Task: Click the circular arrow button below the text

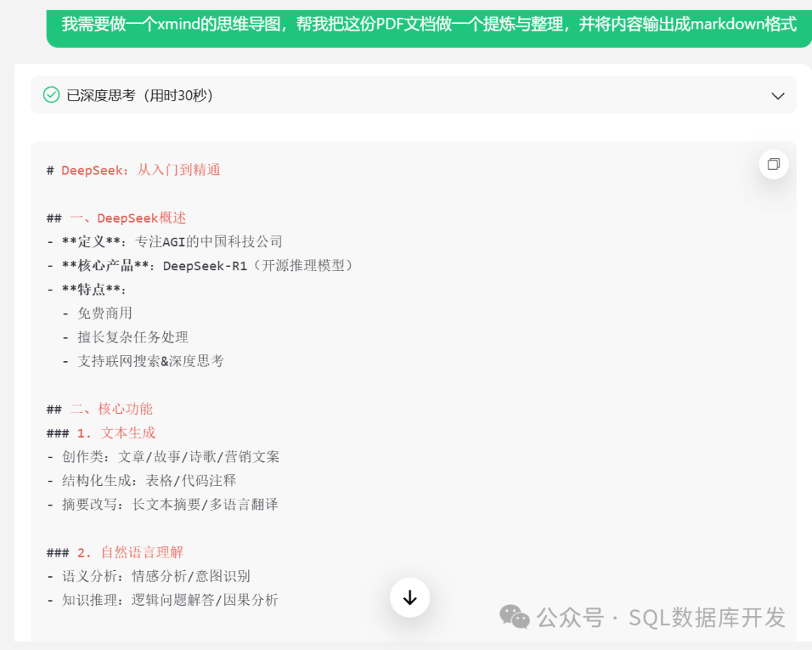Action: tap(410, 597)
